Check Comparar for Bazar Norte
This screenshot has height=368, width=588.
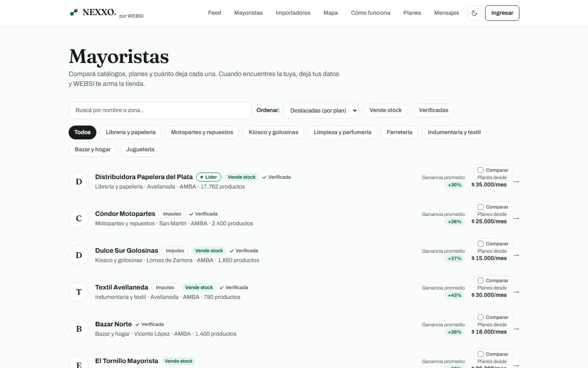[x=481, y=317]
